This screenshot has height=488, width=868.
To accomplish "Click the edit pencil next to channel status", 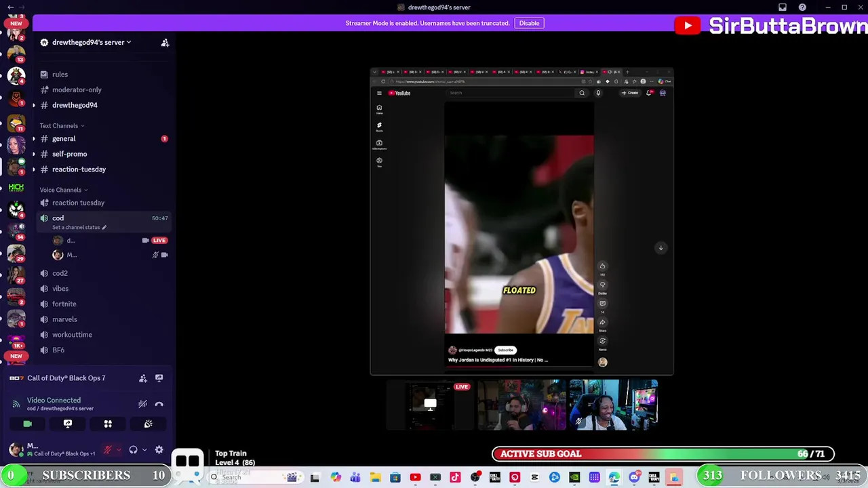I will coord(104,227).
